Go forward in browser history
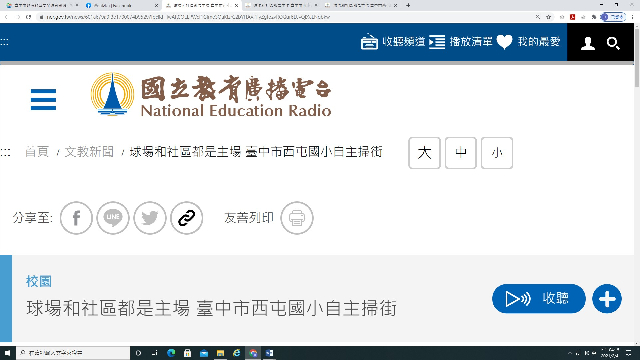 18,17
